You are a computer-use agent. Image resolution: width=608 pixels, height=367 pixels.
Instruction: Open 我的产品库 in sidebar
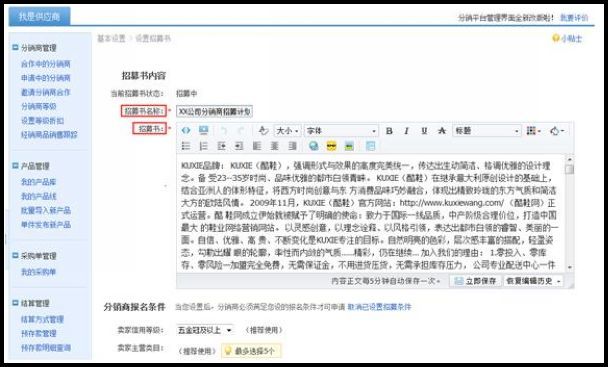tap(38, 182)
